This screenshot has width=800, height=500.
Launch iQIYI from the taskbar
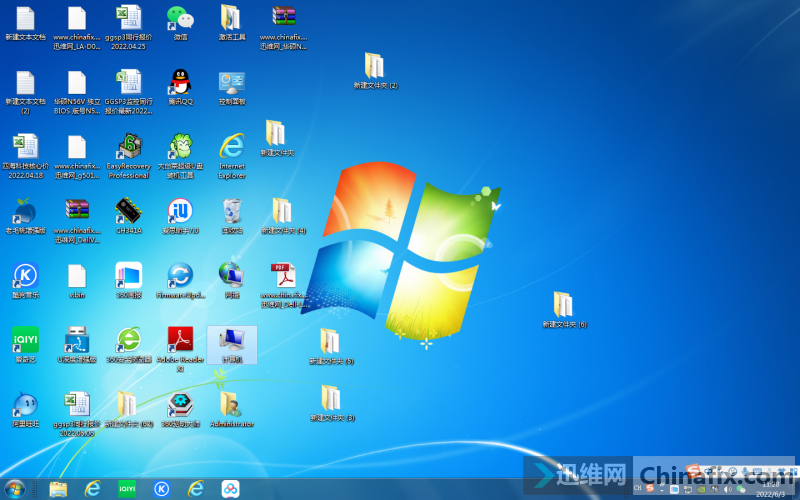(127, 489)
